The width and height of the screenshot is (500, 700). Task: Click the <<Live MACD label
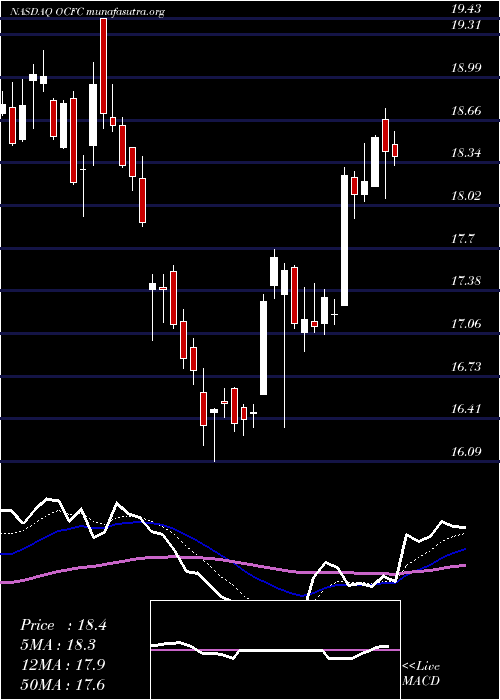(x=421, y=674)
